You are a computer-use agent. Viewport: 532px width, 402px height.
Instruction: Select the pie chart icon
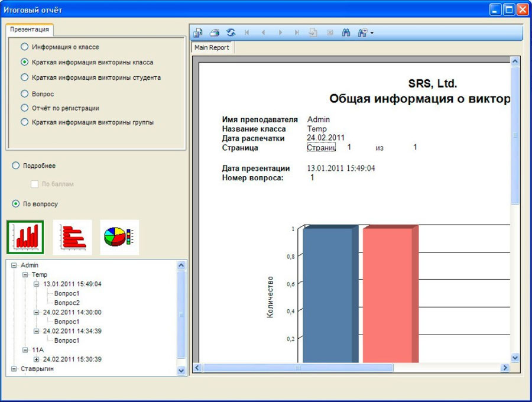(119, 237)
